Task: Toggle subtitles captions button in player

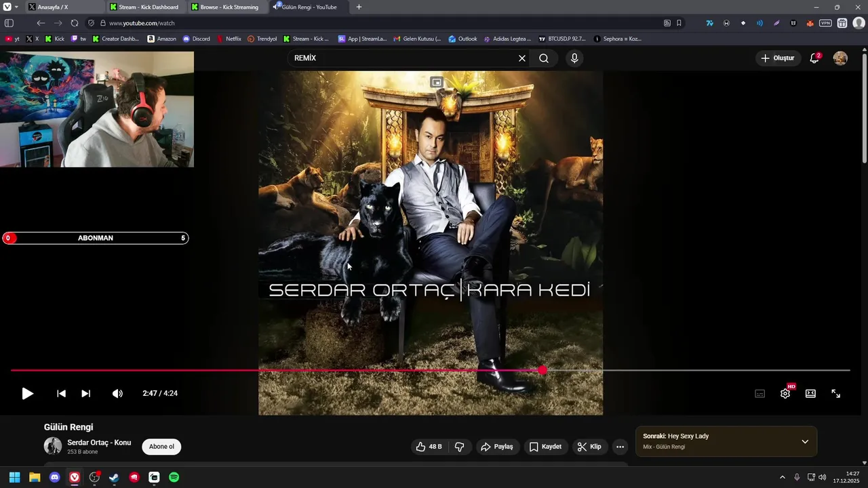Action: [760, 393]
